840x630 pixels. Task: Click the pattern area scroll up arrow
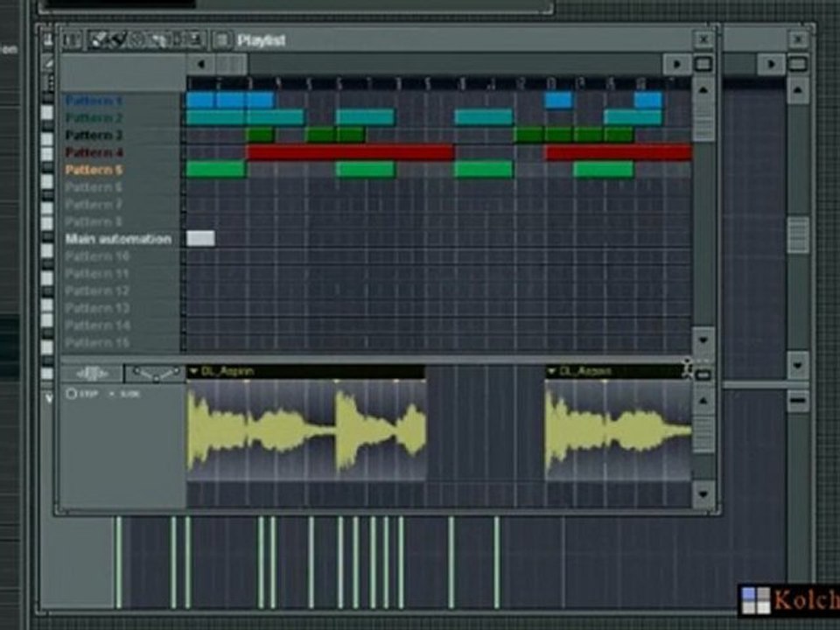[x=703, y=89]
